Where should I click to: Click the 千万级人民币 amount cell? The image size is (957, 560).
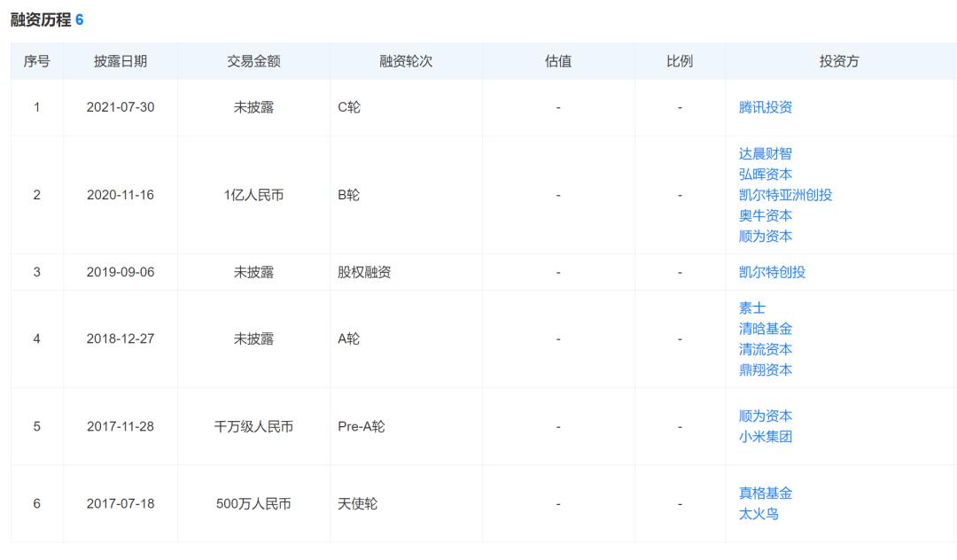[253, 427]
